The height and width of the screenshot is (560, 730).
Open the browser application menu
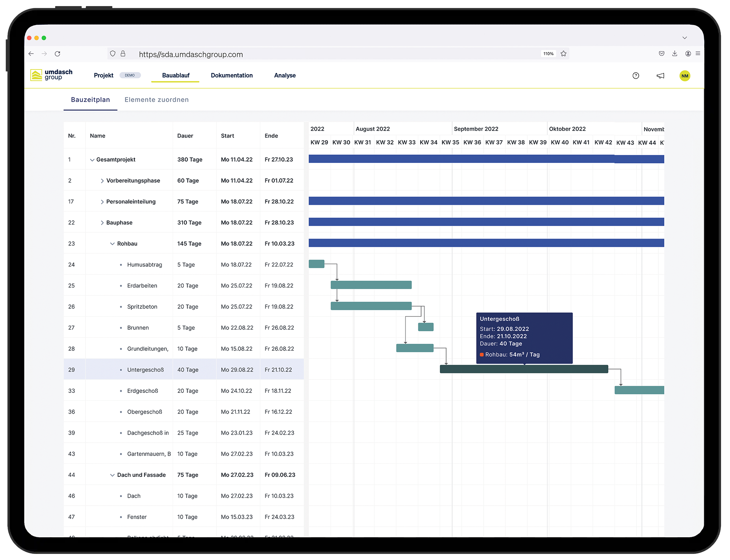click(698, 54)
